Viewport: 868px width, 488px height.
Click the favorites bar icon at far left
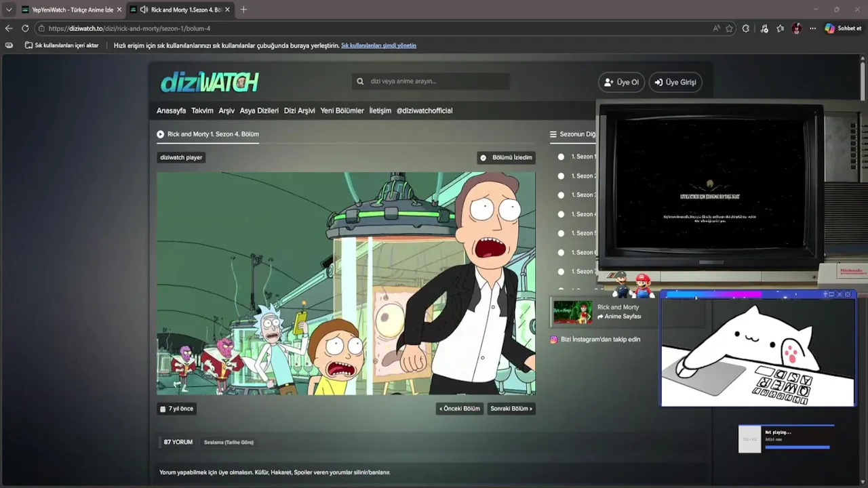point(9,45)
